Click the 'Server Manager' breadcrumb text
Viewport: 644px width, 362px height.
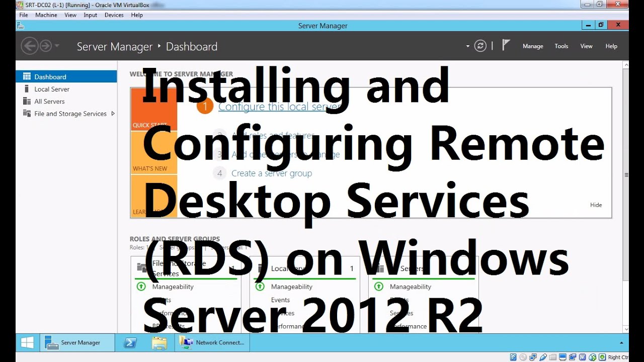pyautogui.click(x=115, y=47)
